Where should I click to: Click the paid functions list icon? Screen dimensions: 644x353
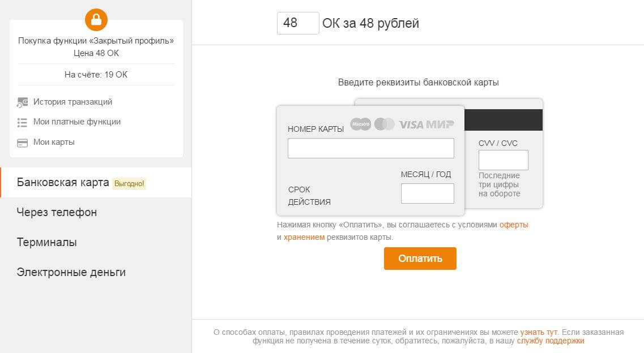coord(23,122)
